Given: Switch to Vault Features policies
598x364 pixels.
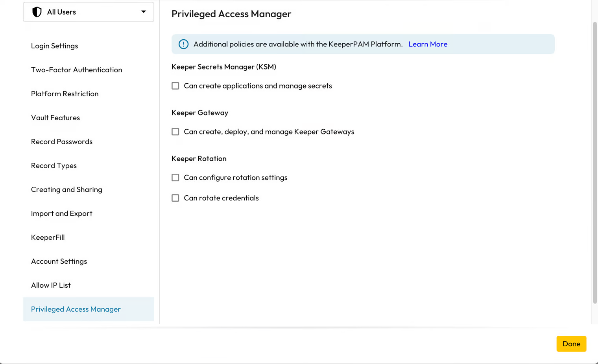Looking at the screenshot, I should point(55,118).
